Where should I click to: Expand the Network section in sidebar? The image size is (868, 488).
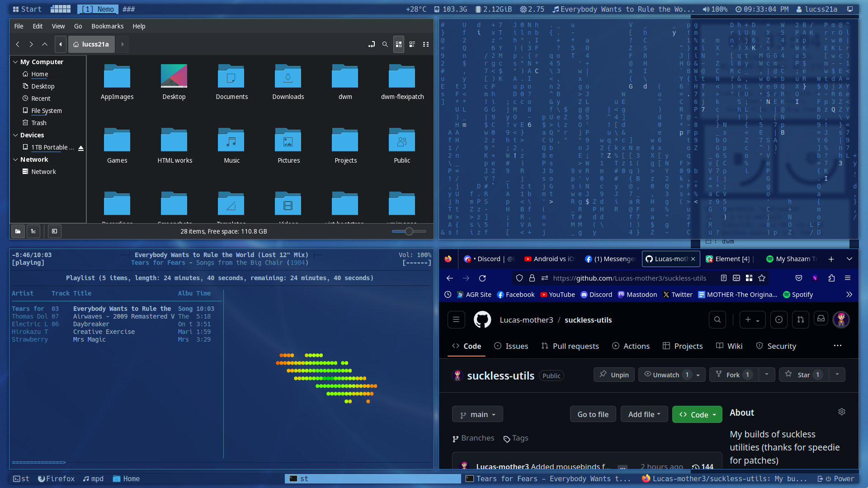pos(15,159)
